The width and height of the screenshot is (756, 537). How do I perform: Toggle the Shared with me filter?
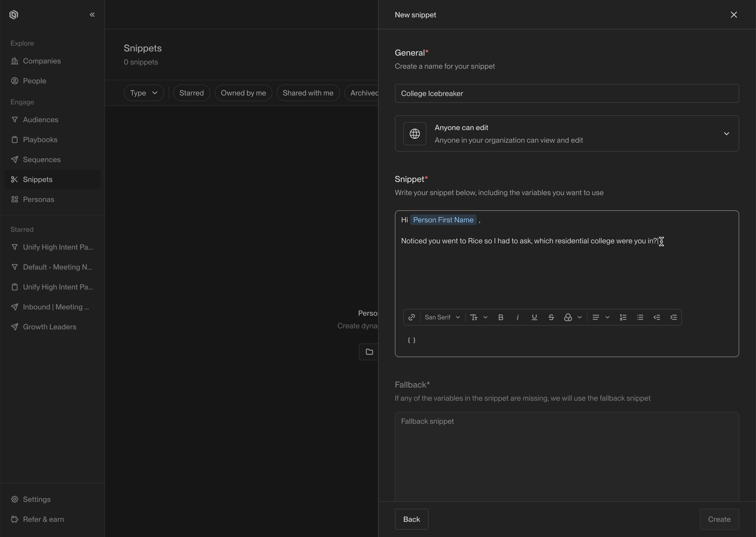[x=308, y=93]
